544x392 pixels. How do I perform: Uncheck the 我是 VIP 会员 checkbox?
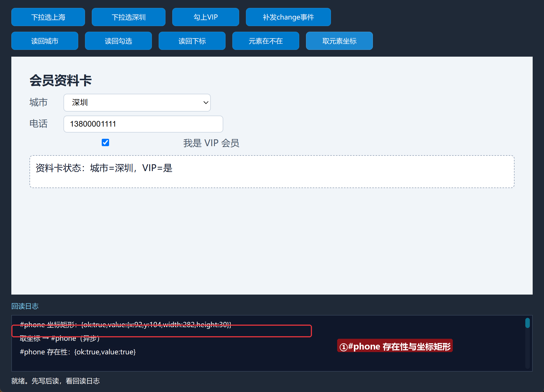coord(105,142)
